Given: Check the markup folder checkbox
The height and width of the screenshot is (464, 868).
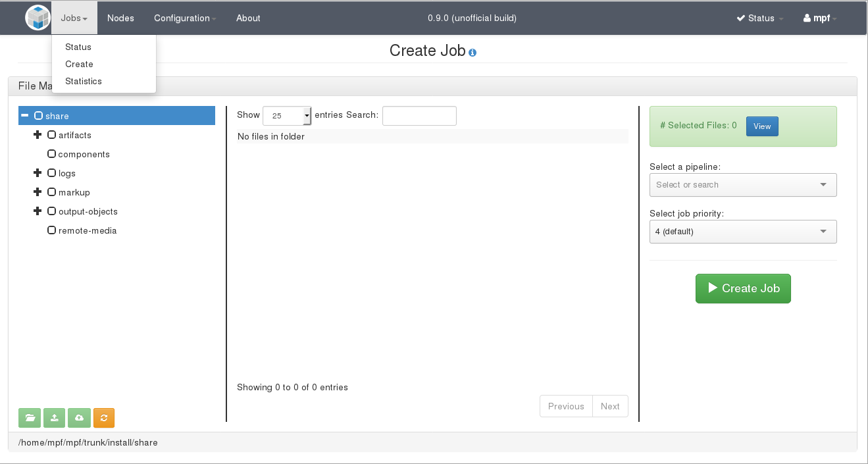Looking at the screenshot, I should [x=52, y=192].
